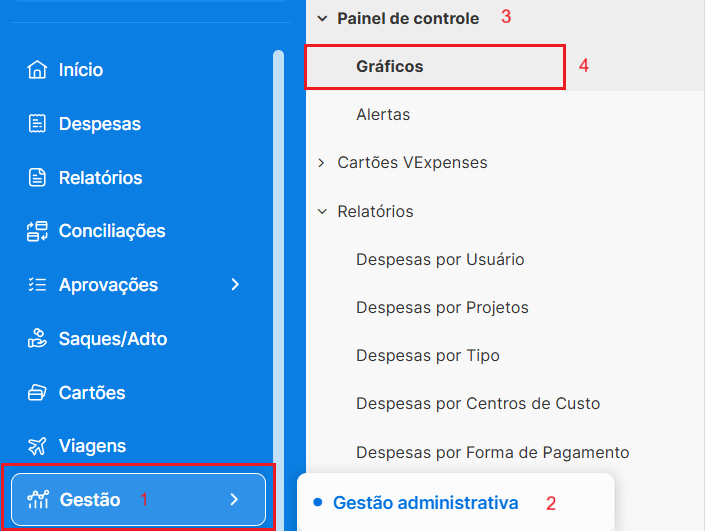
Task: Select Gestão administrativa option
Action: coord(425,502)
